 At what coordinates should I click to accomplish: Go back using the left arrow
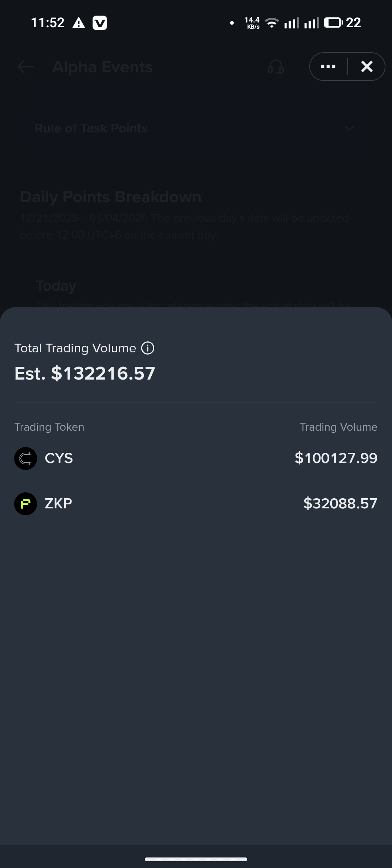pyautogui.click(x=25, y=67)
